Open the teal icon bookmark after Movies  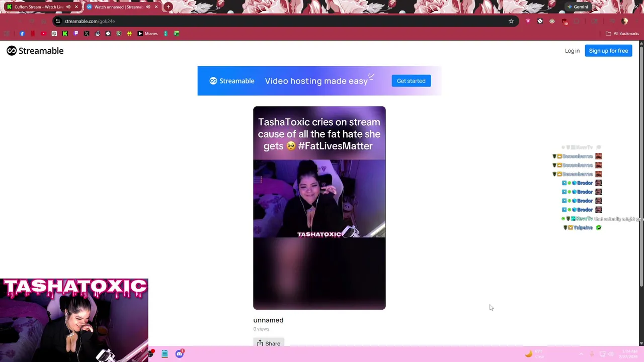point(166,34)
